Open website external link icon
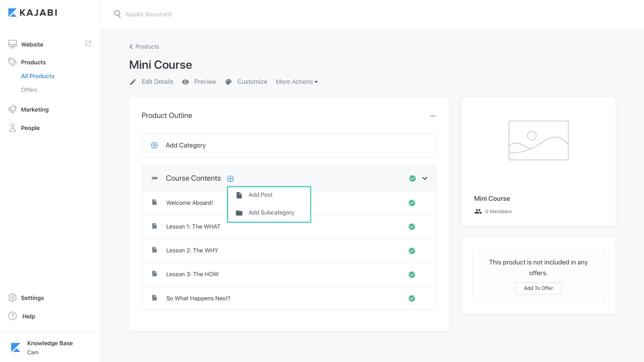This screenshot has width=644, height=362. [x=88, y=44]
